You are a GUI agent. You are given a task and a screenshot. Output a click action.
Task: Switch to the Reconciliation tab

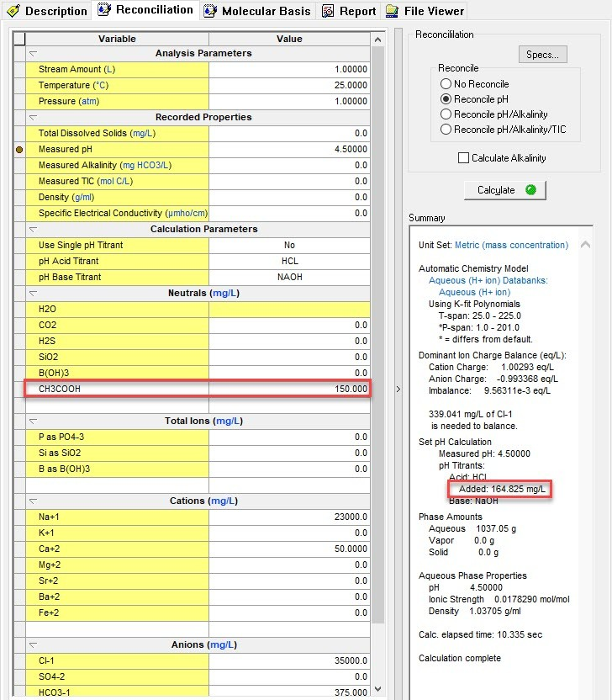pyautogui.click(x=146, y=10)
